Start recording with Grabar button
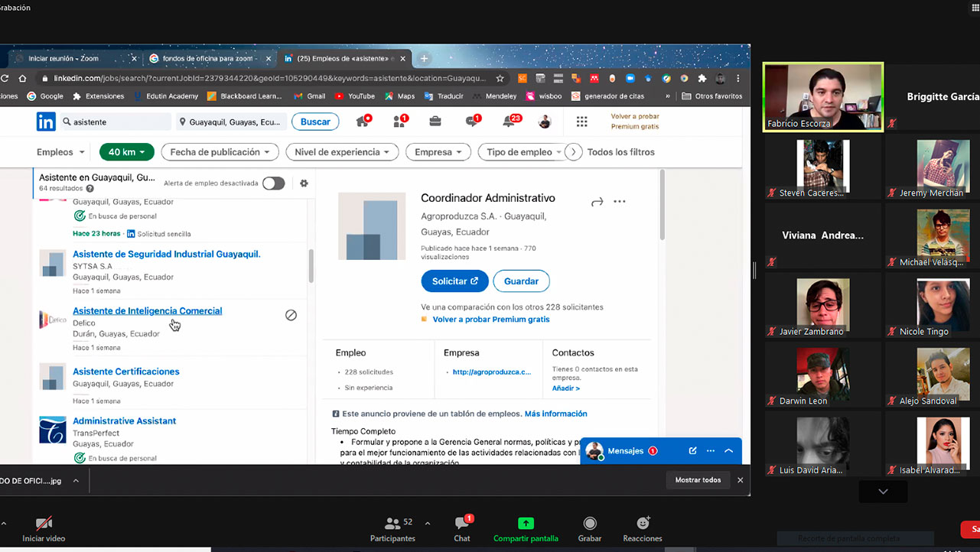The width and height of the screenshot is (980, 552). tap(590, 529)
